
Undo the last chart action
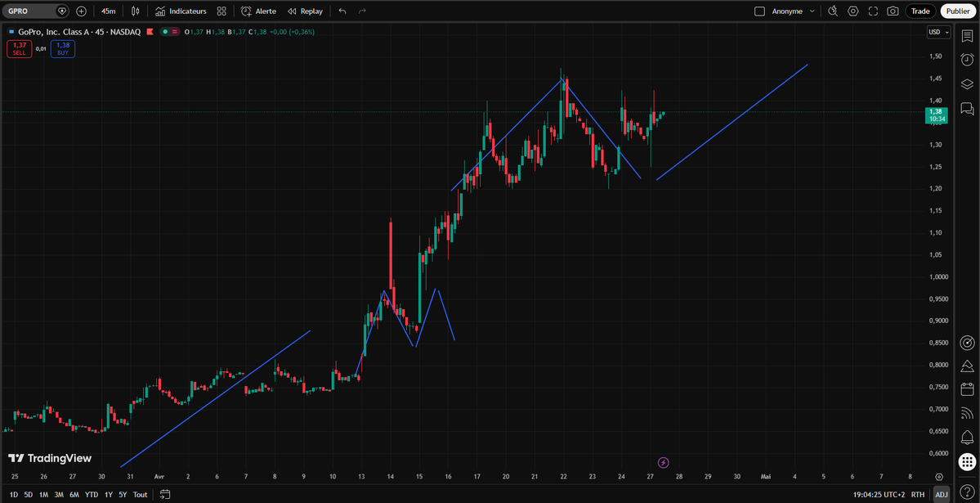click(342, 11)
